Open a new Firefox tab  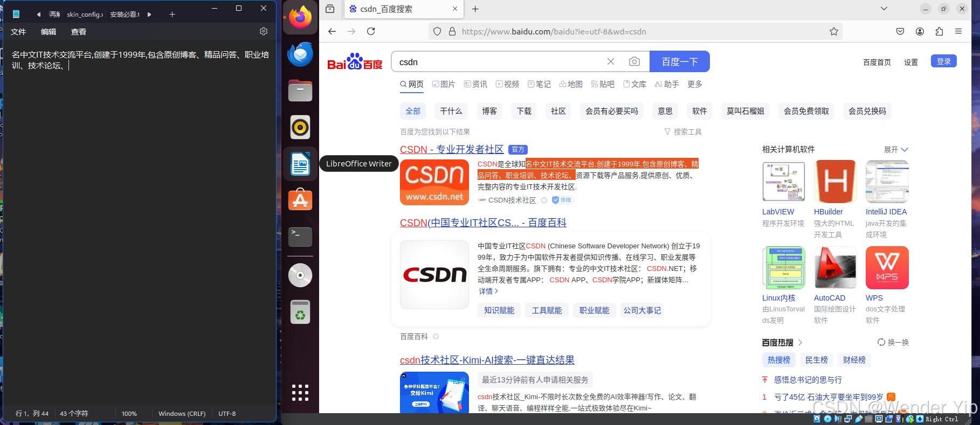coord(475,9)
